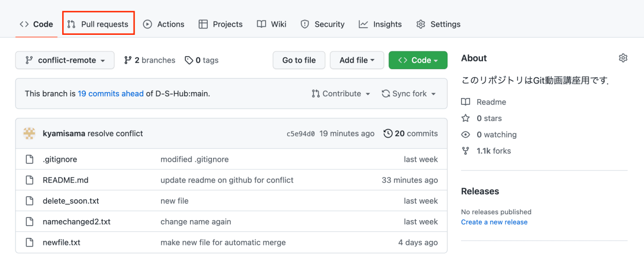Click the watching eye icon
Viewport: 644px width, 255px height.
click(466, 134)
